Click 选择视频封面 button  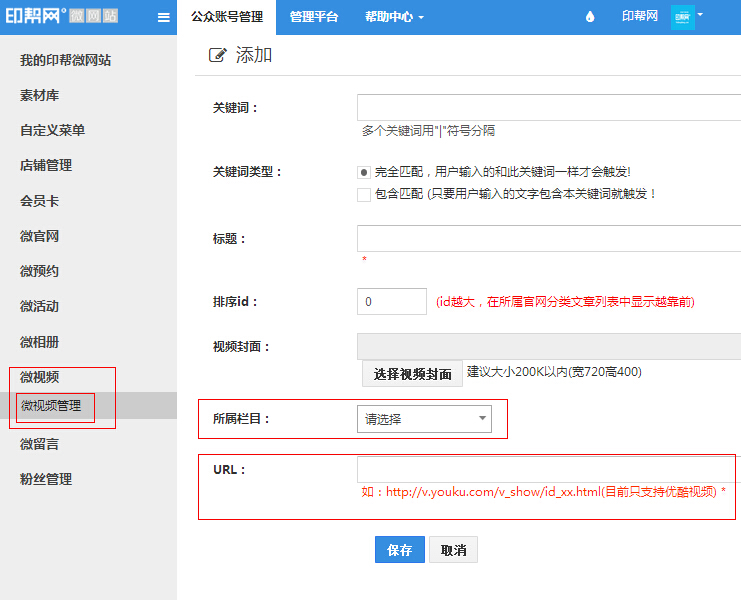point(412,374)
